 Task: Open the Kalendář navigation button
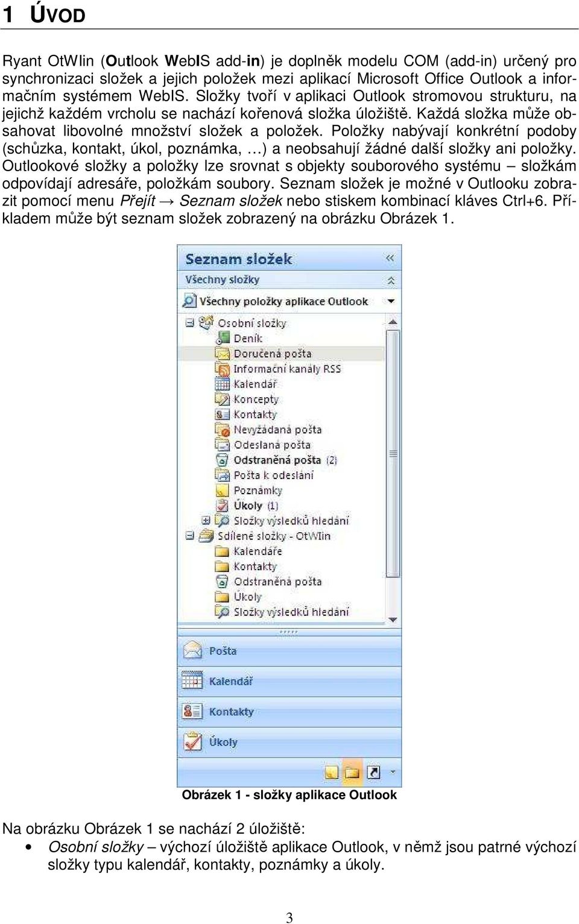289,681
